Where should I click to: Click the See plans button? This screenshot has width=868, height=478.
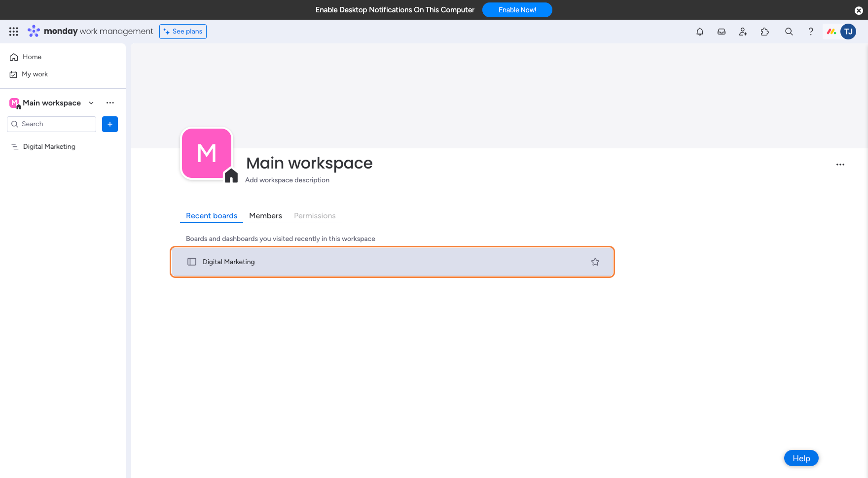(183, 32)
